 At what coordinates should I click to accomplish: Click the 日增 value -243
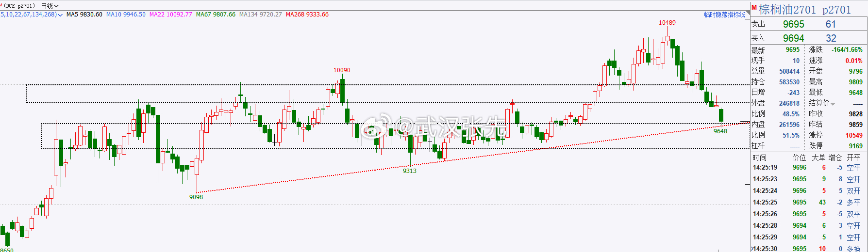[794, 93]
